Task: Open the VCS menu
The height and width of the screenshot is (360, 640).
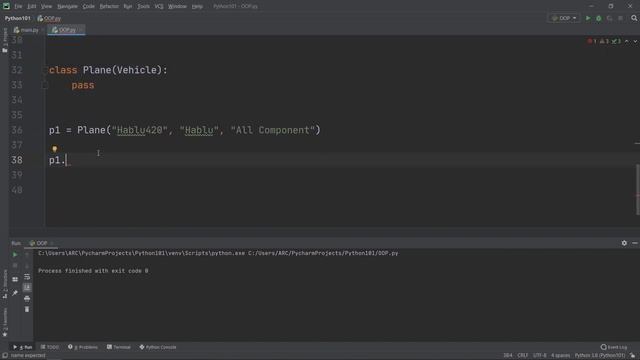Action: [x=159, y=7]
